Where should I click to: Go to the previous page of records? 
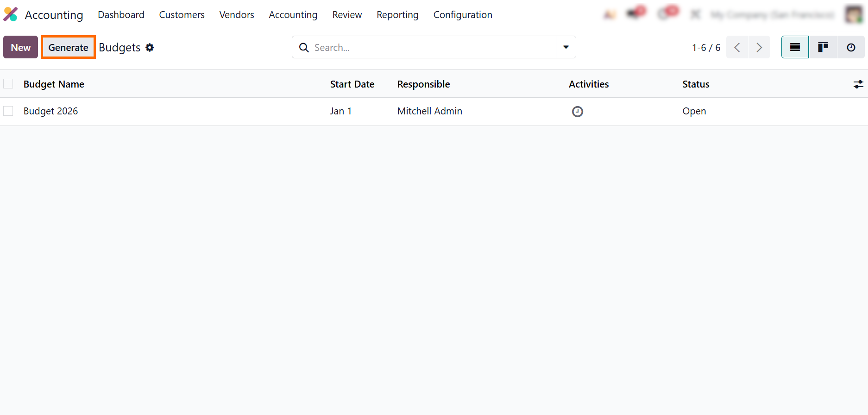pyautogui.click(x=737, y=47)
